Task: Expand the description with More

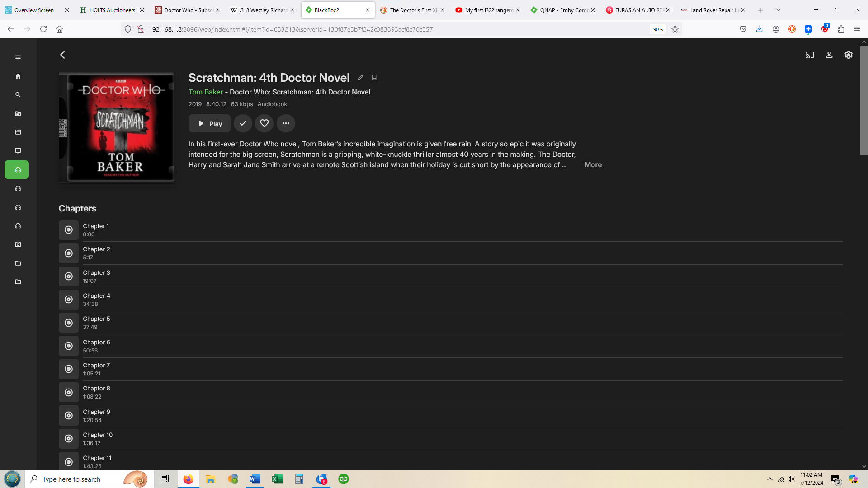Action: pyautogui.click(x=593, y=165)
